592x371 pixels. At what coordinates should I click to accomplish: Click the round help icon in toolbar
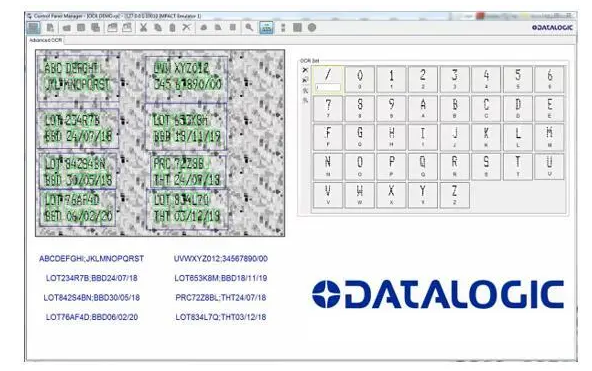coord(312,28)
